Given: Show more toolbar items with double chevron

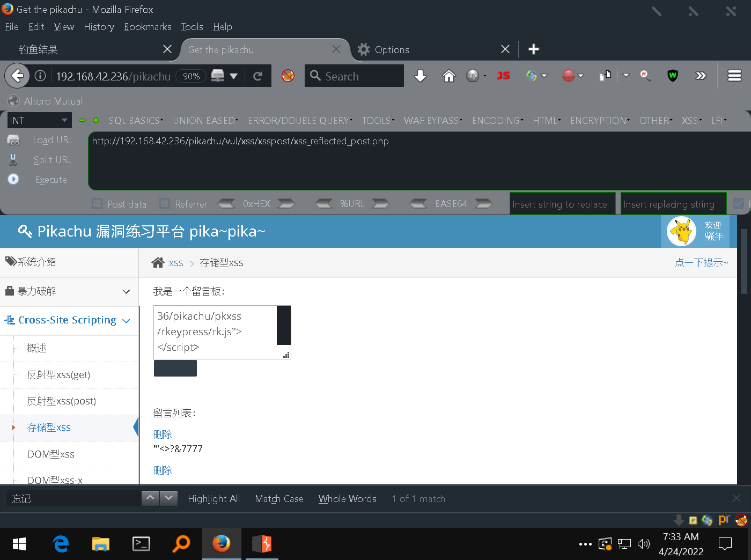Looking at the screenshot, I should pos(701,76).
